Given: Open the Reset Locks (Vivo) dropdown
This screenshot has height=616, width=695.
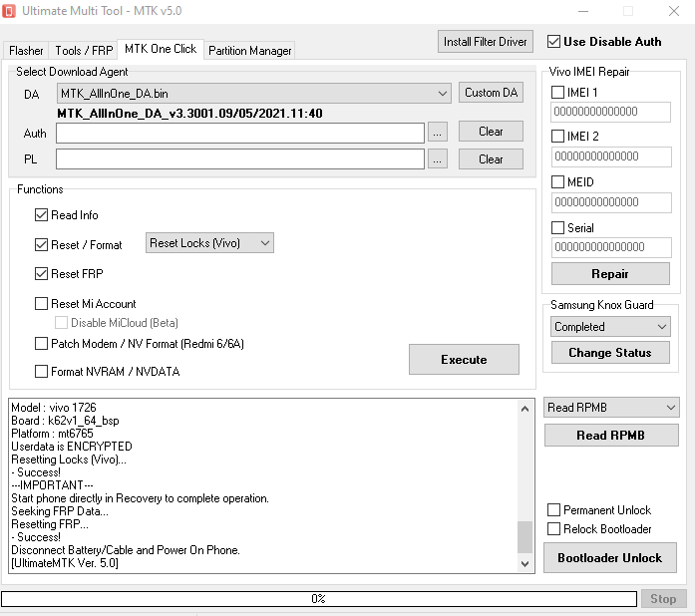Looking at the screenshot, I should click(209, 243).
